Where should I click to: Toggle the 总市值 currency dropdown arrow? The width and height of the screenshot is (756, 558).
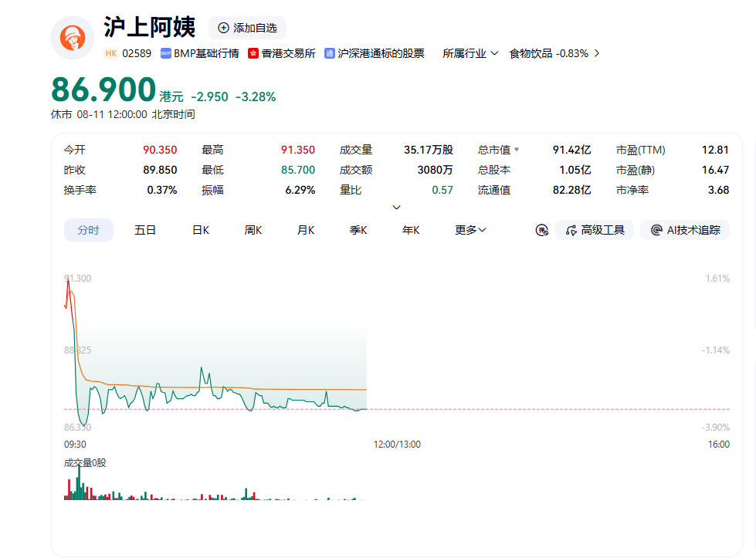(x=517, y=150)
